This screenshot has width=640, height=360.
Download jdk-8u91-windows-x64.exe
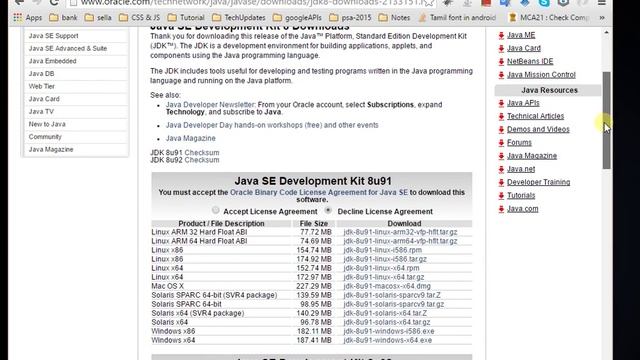coord(387,340)
